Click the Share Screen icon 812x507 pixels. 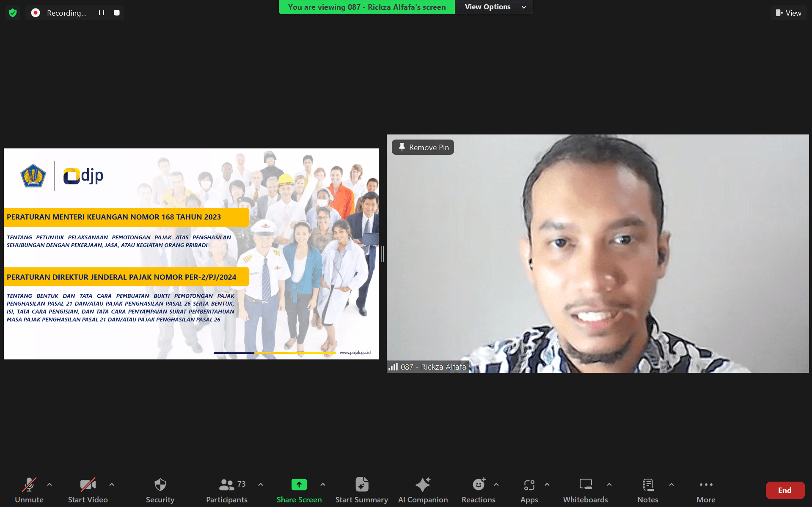pos(299,485)
